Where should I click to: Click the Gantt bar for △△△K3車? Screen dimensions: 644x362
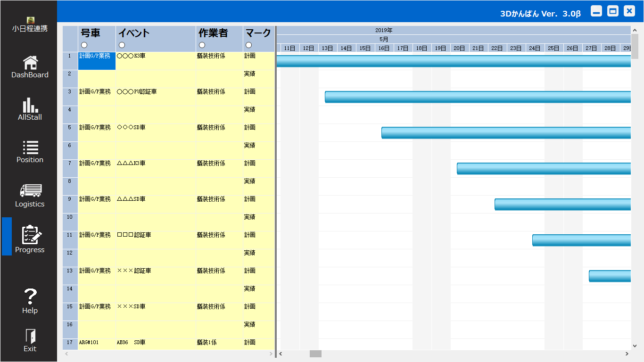[x=543, y=168]
